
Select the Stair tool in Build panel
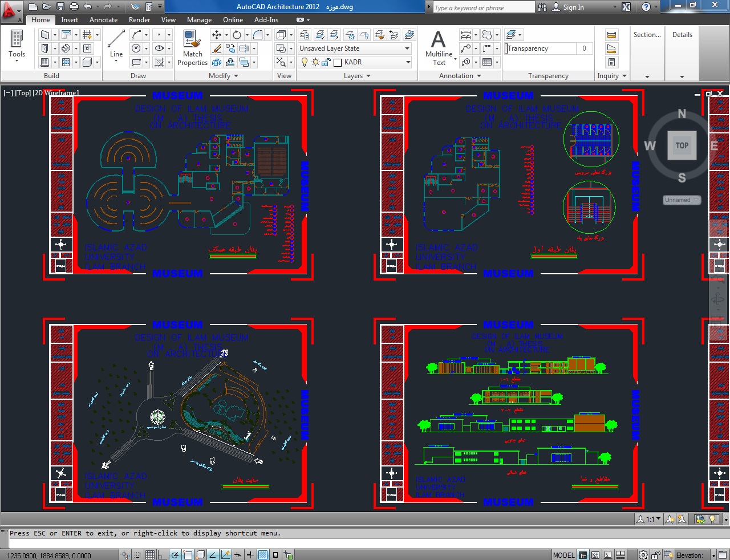pos(66,48)
